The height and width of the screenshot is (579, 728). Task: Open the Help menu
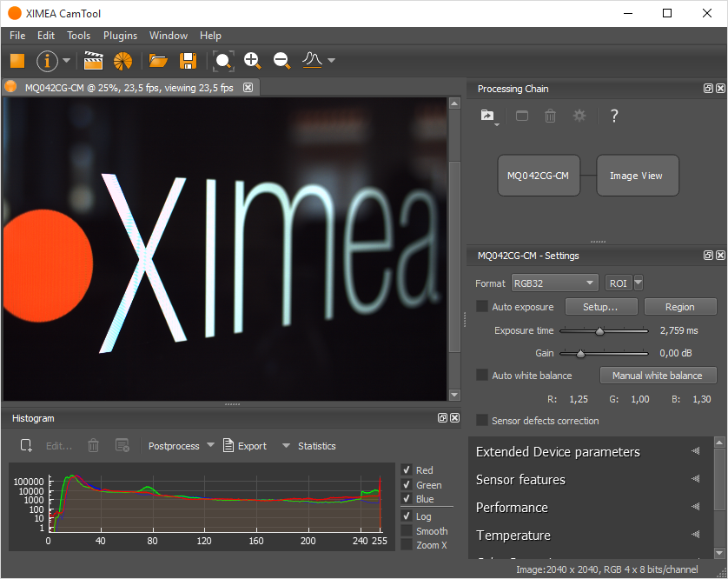tap(210, 36)
